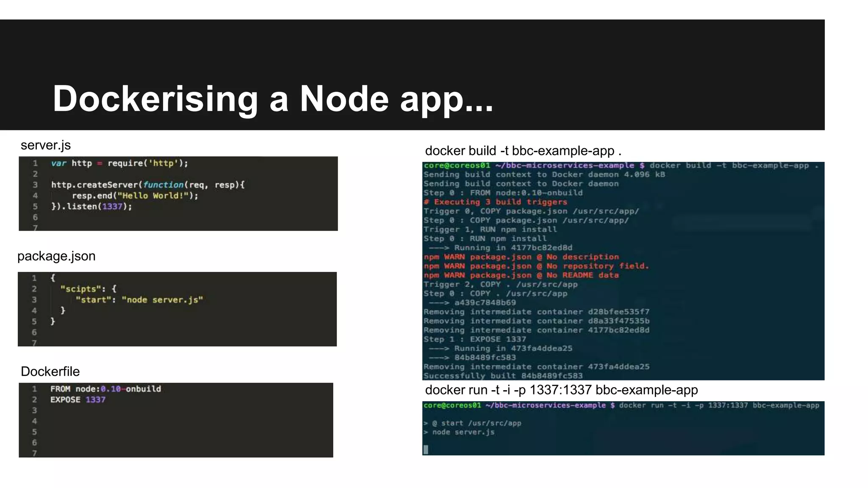Click the terminal prompt line running docker build
This screenshot has height=488, width=868.
(621, 166)
